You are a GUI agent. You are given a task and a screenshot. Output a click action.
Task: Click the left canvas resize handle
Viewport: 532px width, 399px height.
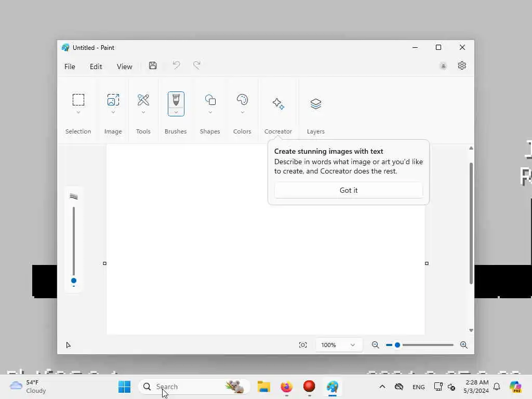click(x=104, y=263)
